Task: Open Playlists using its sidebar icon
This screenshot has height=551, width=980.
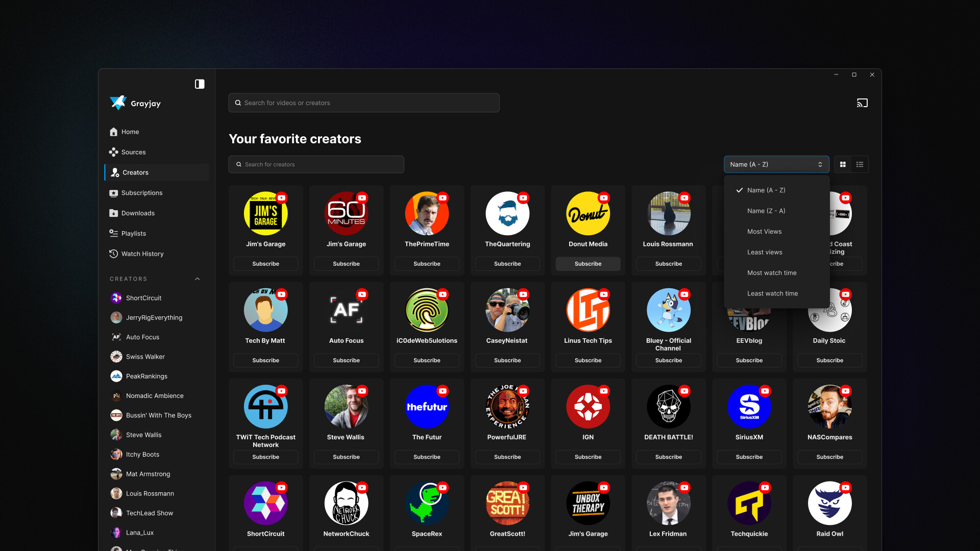Action: pyautogui.click(x=113, y=233)
